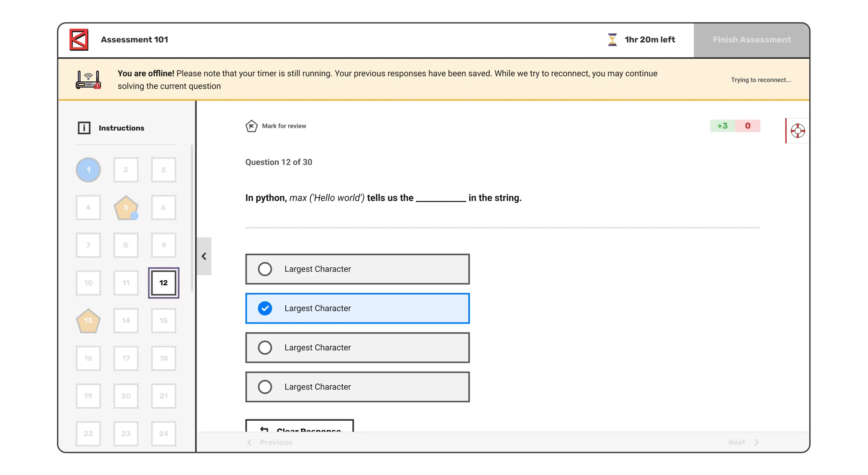Screen dimensions: 868x475
Task: Click the Finish Assessment button
Action: pyautogui.click(x=751, y=40)
